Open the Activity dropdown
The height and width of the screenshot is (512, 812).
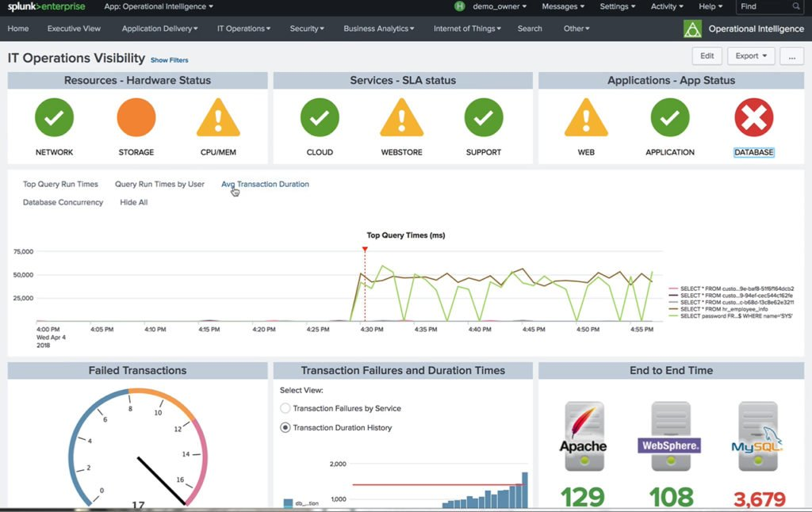click(x=667, y=6)
